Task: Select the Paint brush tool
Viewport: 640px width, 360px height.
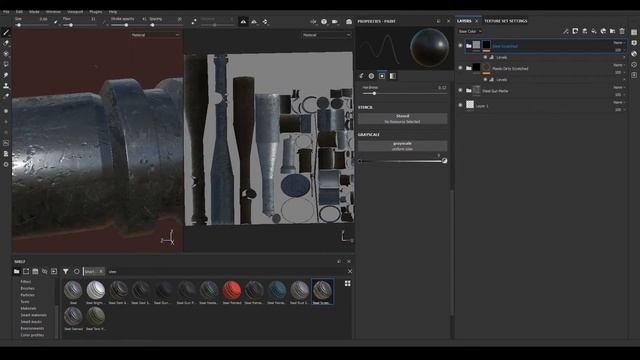Action: point(6,32)
